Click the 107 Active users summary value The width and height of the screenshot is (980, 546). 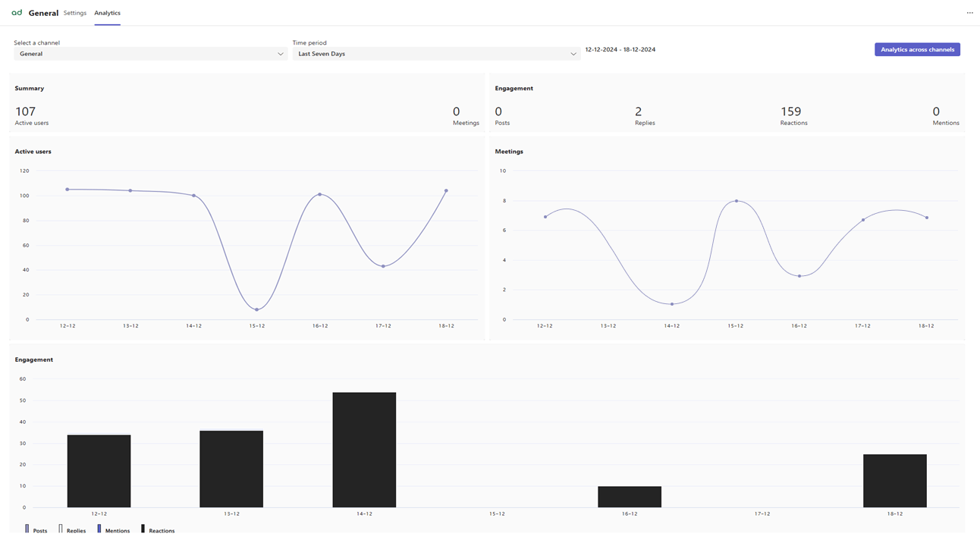(x=26, y=111)
